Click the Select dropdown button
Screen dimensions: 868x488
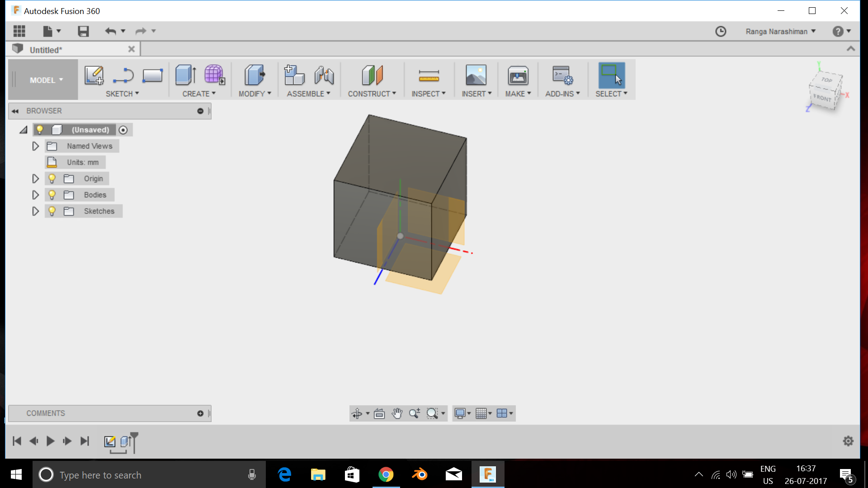(x=626, y=94)
